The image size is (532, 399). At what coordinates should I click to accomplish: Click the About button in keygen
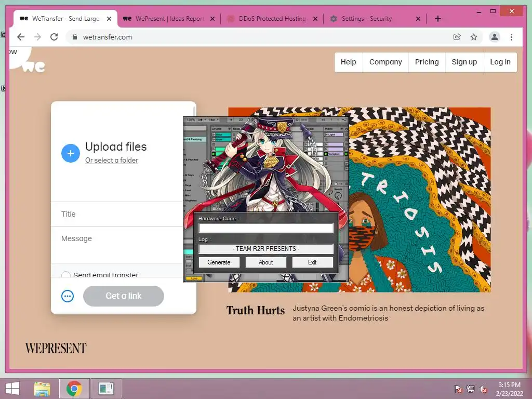pyautogui.click(x=265, y=262)
